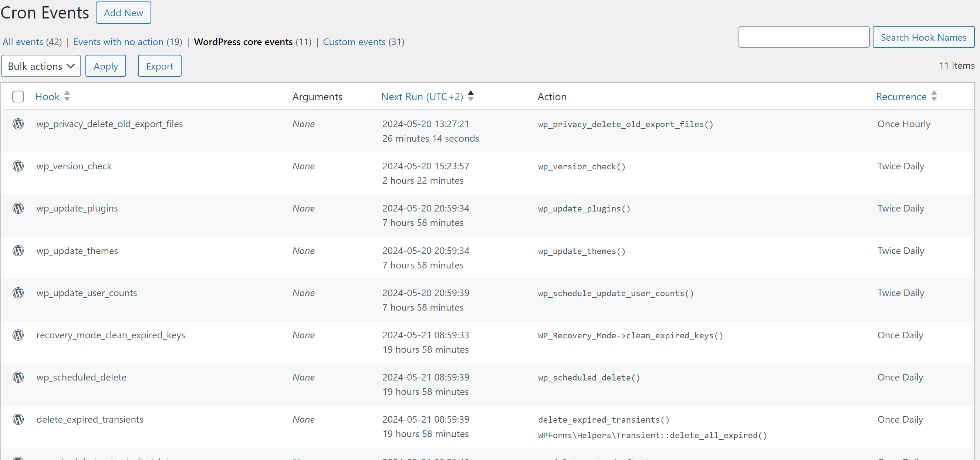The width and height of the screenshot is (980, 460).
Task: Click the WordPress logo beside wp_scheduled_delete
Action: pos(18,378)
